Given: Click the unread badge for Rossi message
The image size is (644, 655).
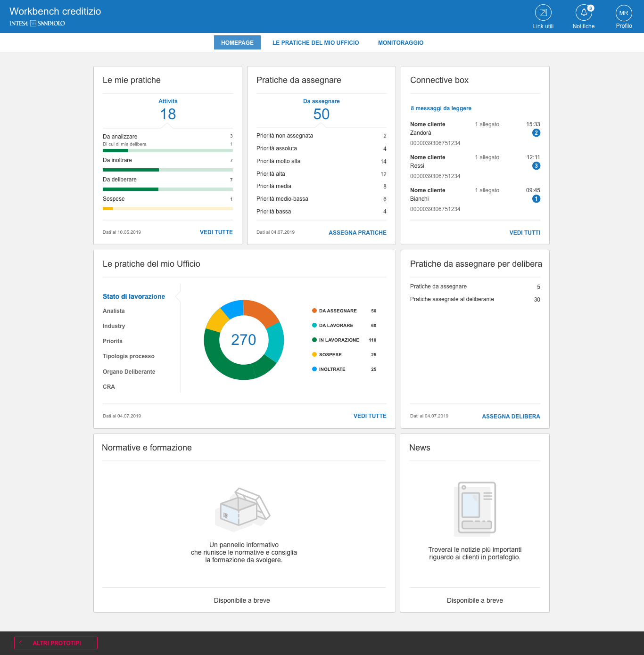Looking at the screenshot, I should 536,166.
